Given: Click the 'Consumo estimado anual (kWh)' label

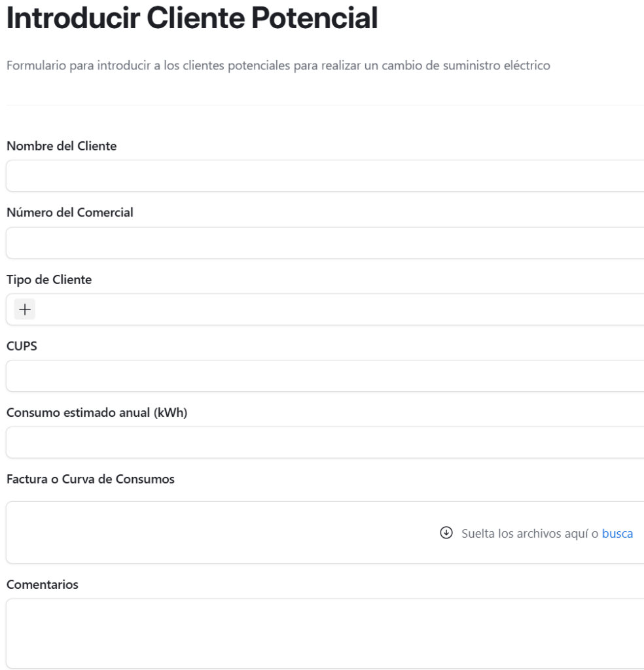Looking at the screenshot, I should pyautogui.click(x=97, y=413).
